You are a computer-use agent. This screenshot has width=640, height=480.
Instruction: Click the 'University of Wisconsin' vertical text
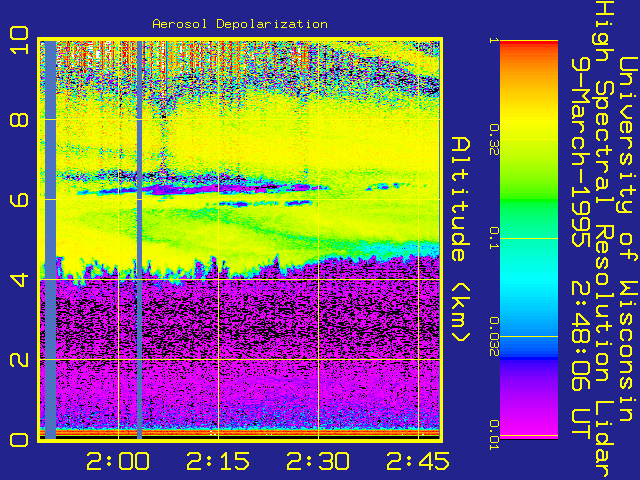(629, 240)
